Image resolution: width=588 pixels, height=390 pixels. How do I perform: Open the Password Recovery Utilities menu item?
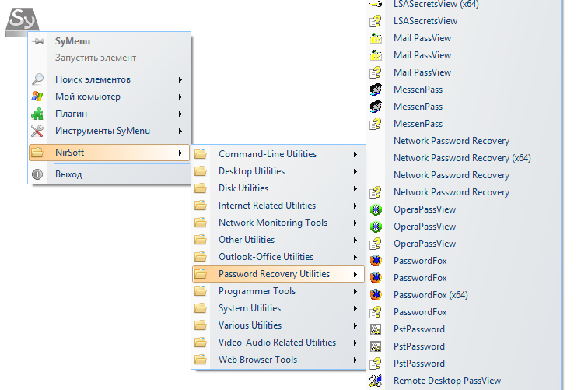point(274,274)
